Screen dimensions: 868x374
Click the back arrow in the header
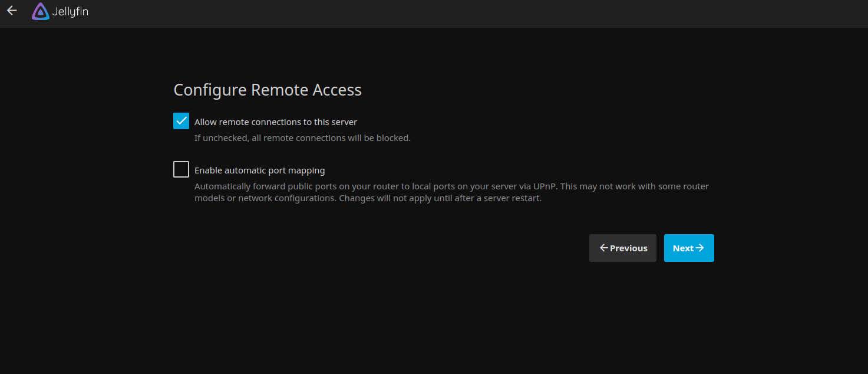12,11
